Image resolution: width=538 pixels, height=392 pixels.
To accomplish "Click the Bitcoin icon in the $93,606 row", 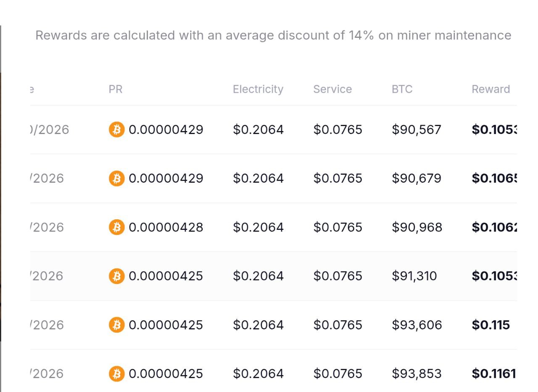I will pos(116,325).
